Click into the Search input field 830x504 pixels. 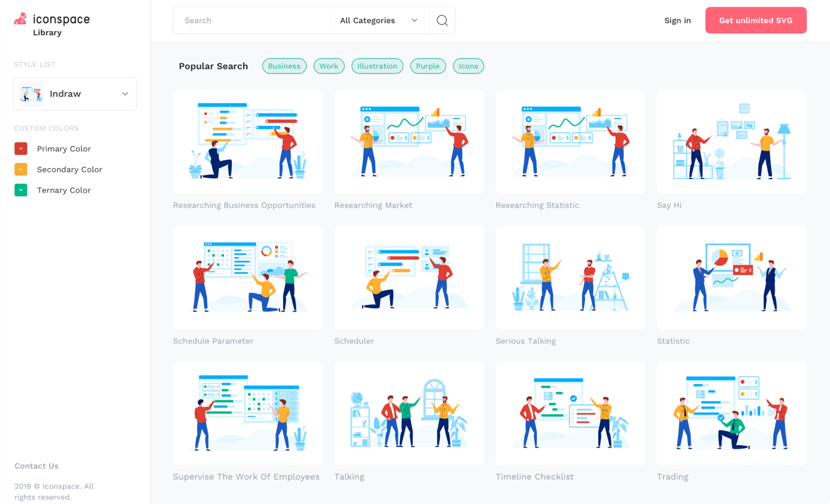click(252, 21)
